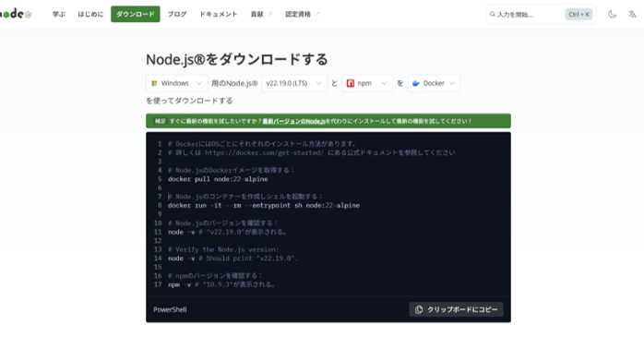Open the language selector icon
Viewport: 644px width, 337px height.
point(632,15)
